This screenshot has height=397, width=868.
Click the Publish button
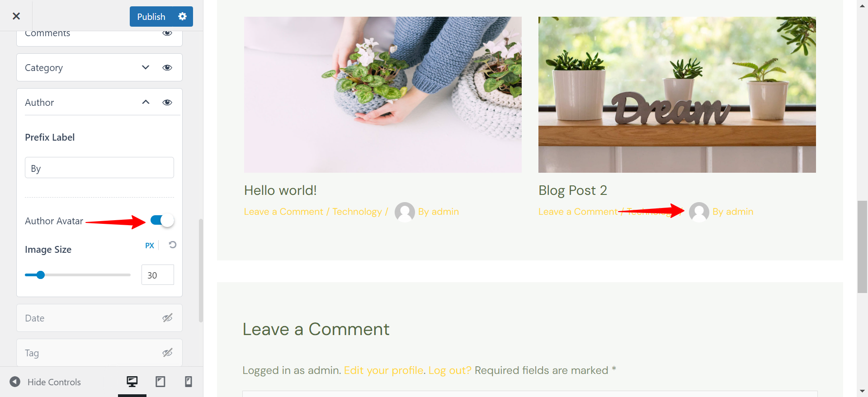click(x=151, y=16)
